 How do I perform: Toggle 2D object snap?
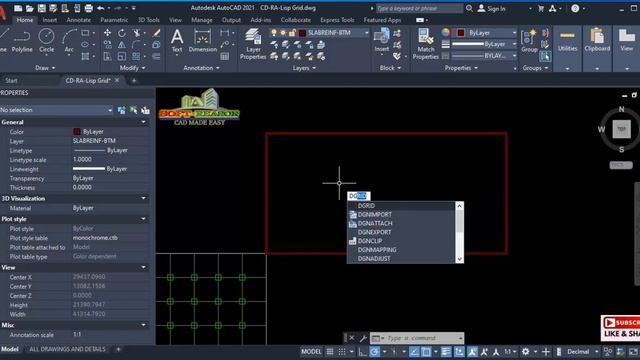click(x=426, y=351)
